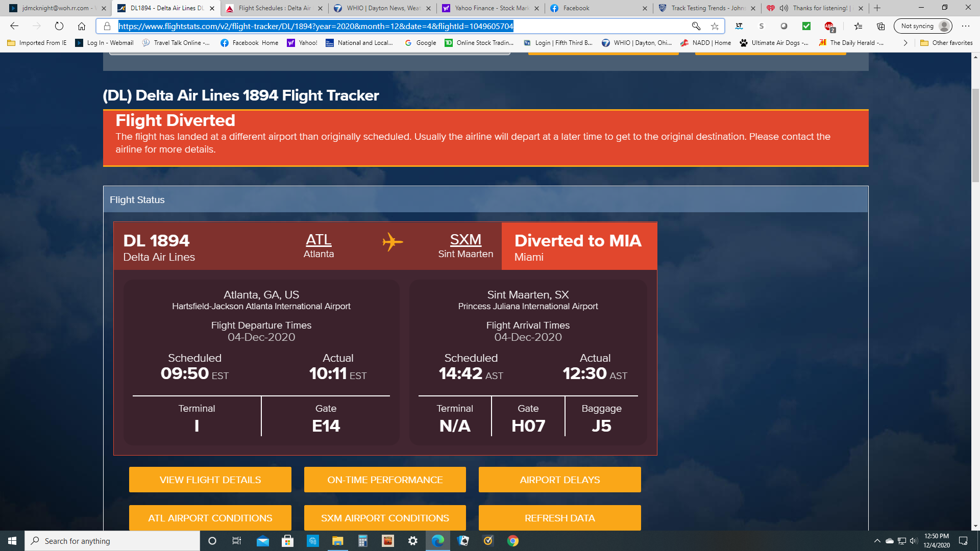980x551 pixels.
Task: Open the LT extension icon
Action: tap(739, 26)
